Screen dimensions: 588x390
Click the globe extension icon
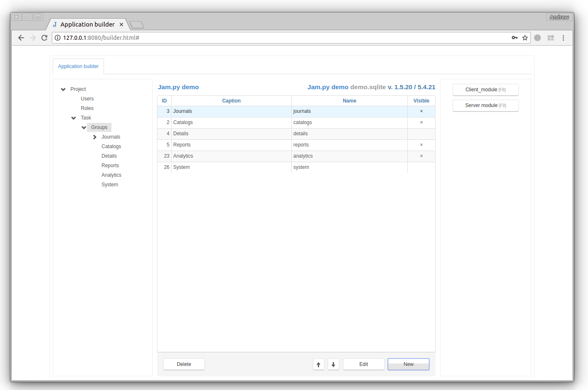pos(537,38)
